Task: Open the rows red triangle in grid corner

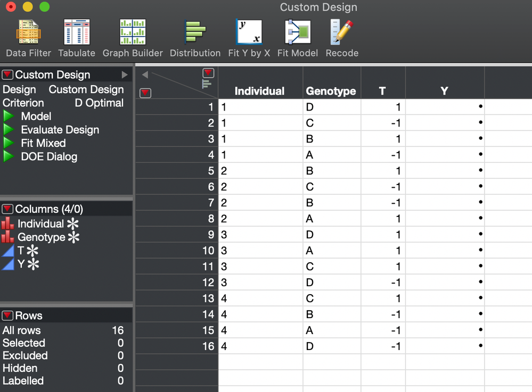Action: pos(145,93)
